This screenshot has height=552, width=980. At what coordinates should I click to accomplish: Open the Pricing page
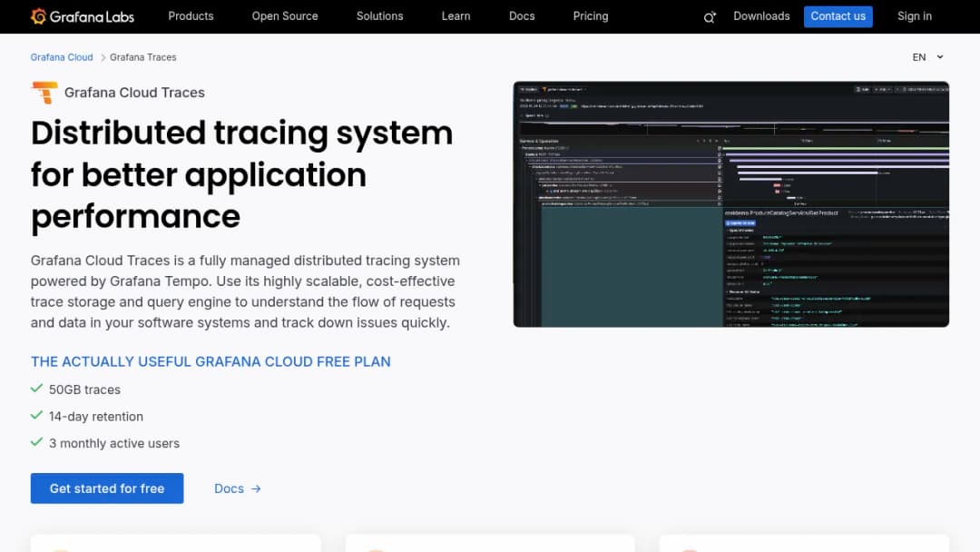pyautogui.click(x=591, y=16)
